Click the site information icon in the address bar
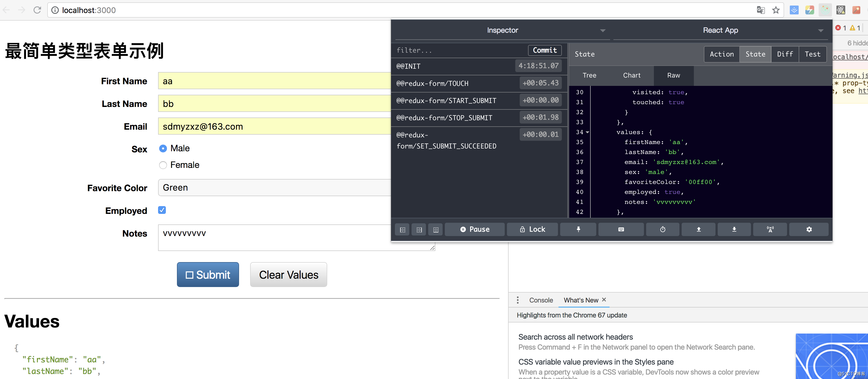 55,11
